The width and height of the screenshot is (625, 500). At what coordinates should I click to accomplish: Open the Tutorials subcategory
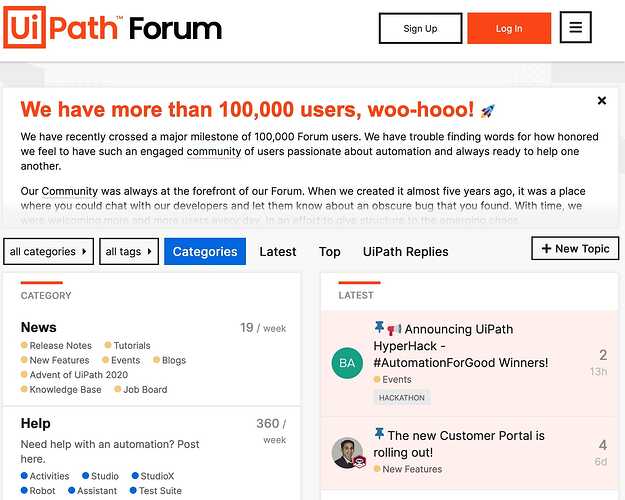click(x=128, y=345)
